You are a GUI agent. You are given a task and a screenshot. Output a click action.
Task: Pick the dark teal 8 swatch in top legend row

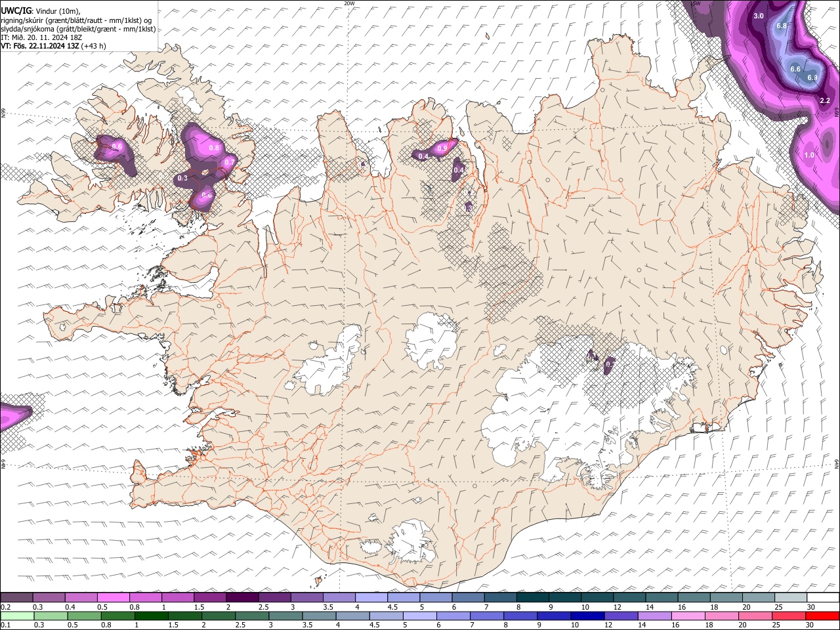(x=532, y=598)
